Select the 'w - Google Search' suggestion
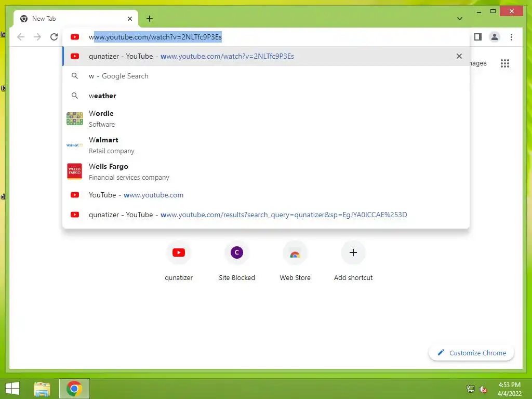 266,76
